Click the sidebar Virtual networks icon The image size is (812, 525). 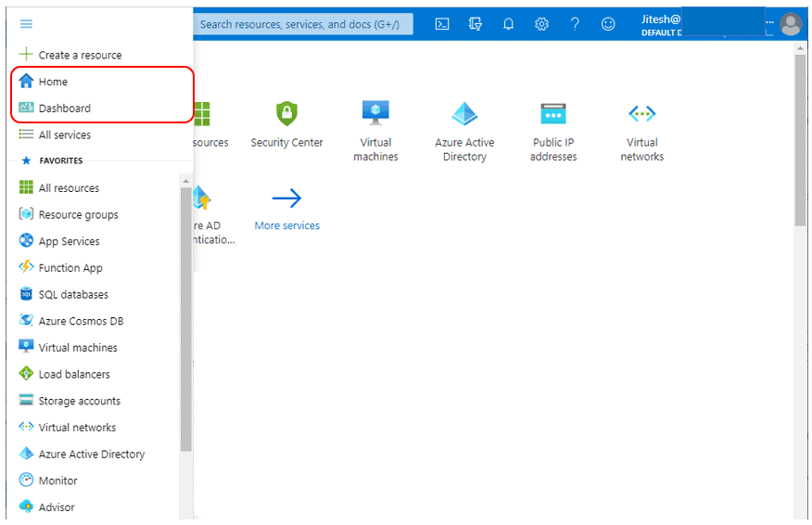(x=26, y=427)
